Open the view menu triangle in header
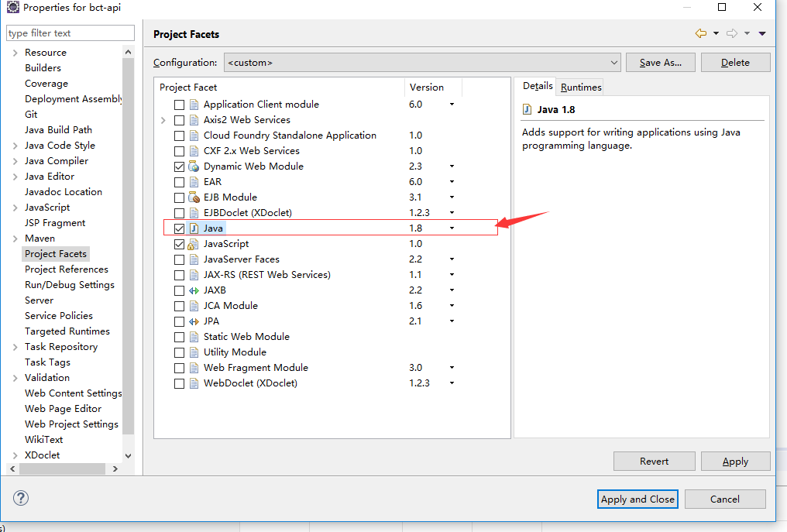The width and height of the screenshot is (787, 532). coord(762,33)
